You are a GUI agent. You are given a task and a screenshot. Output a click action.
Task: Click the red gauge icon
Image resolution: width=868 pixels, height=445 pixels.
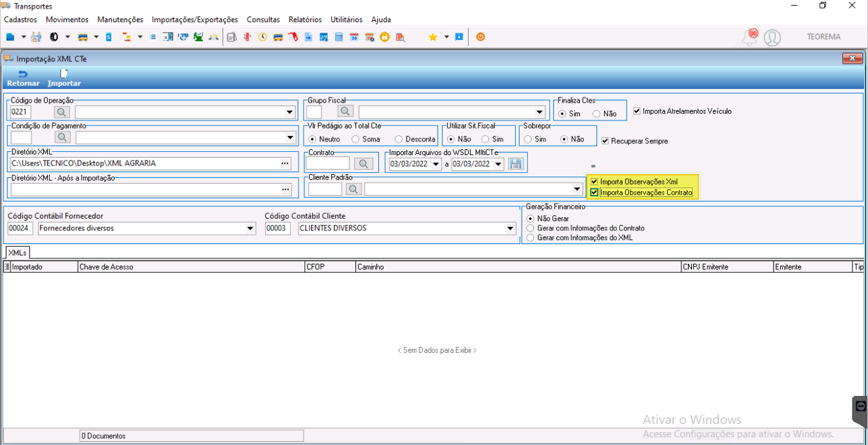coord(247,37)
